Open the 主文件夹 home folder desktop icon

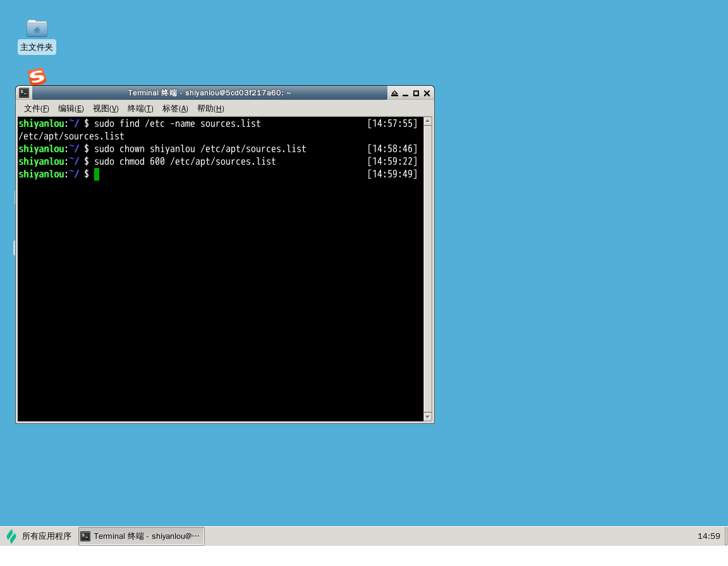[x=37, y=28]
